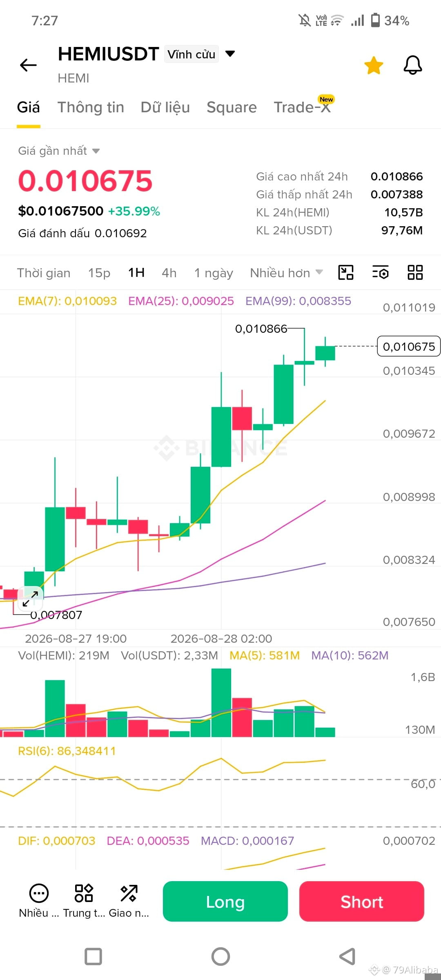The image size is (441, 980).
Task: Expand chart to fullscreen icon
Action: coord(31,599)
